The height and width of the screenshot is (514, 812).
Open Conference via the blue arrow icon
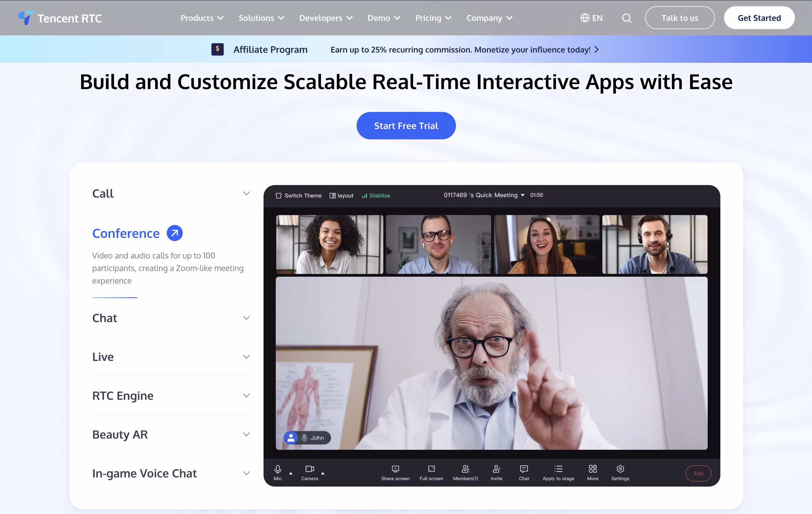point(175,233)
